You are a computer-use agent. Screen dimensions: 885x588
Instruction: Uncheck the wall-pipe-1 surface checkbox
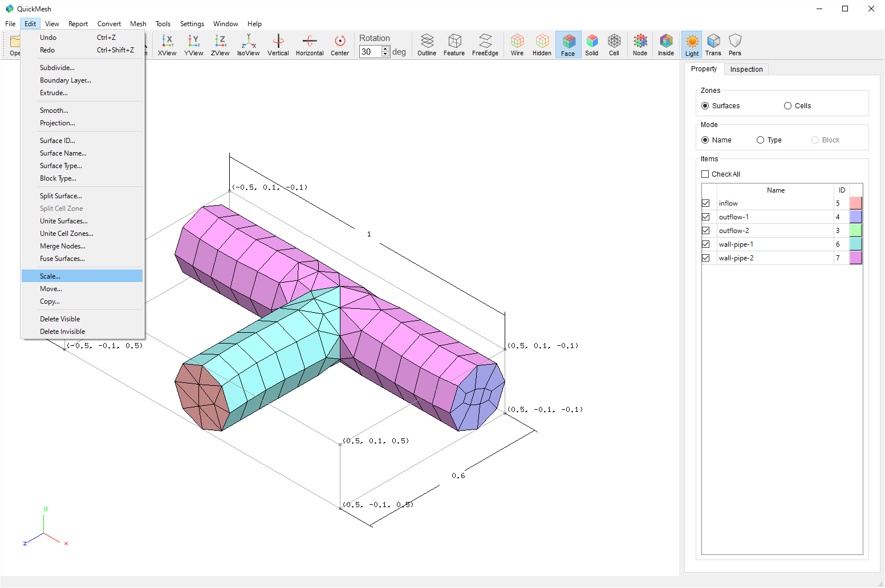[706, 244]
